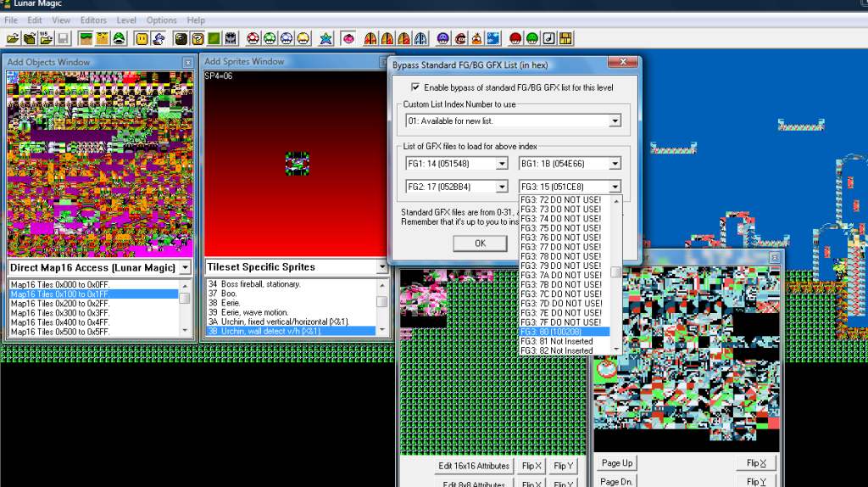
Task: Click the Mario face icon
Action: point(460,39)
